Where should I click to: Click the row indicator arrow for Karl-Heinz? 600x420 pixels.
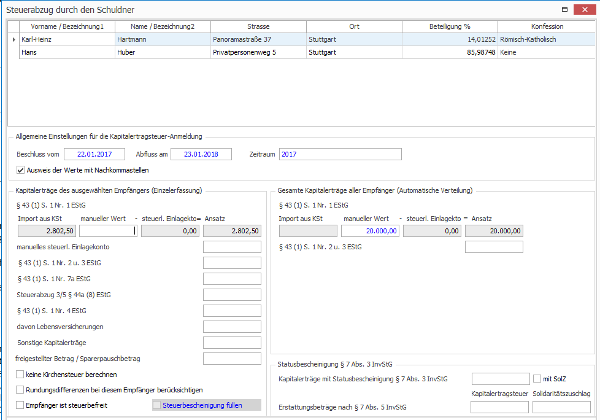(x=14, y=39)
